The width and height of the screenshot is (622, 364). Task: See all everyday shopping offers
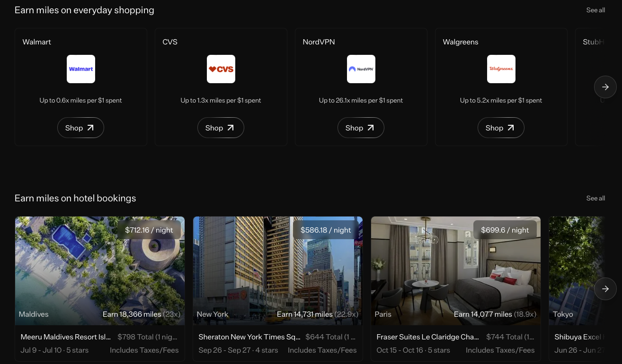[595, 10]
